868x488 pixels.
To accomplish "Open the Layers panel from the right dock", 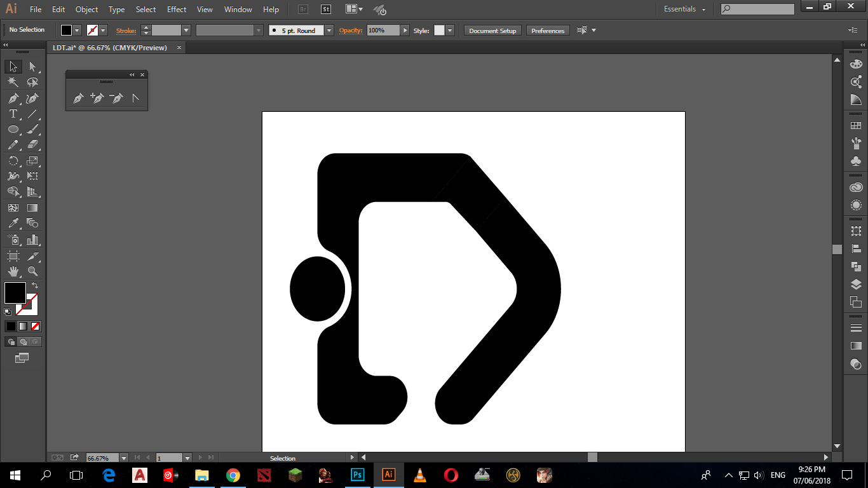I will (x=856, y=284).
